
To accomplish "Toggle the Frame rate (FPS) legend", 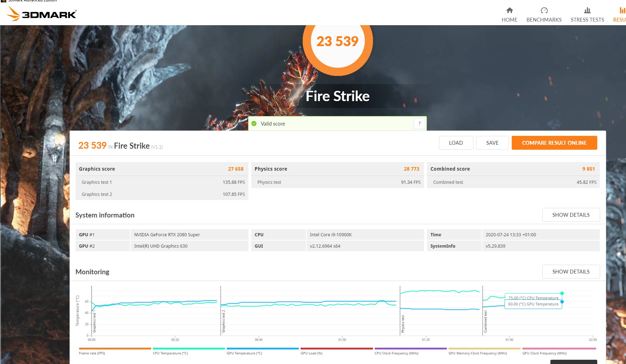I will [x=115, y=351].
